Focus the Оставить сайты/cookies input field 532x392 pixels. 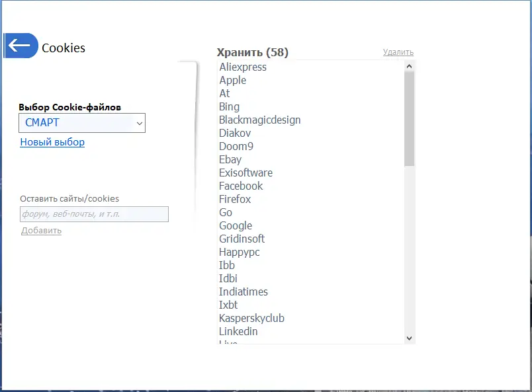tap(94, 214)
